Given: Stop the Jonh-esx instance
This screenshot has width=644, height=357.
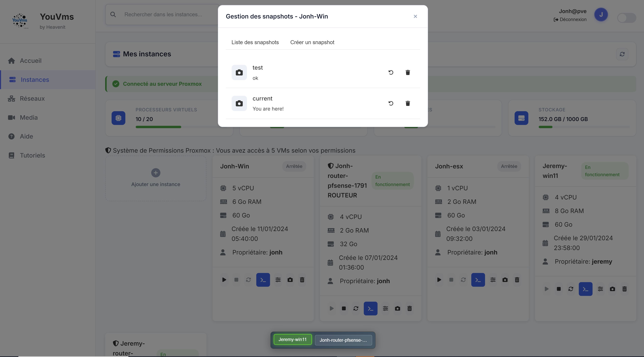Looking at the screenshot, I should pyautogui.click(x=451, y=280).
